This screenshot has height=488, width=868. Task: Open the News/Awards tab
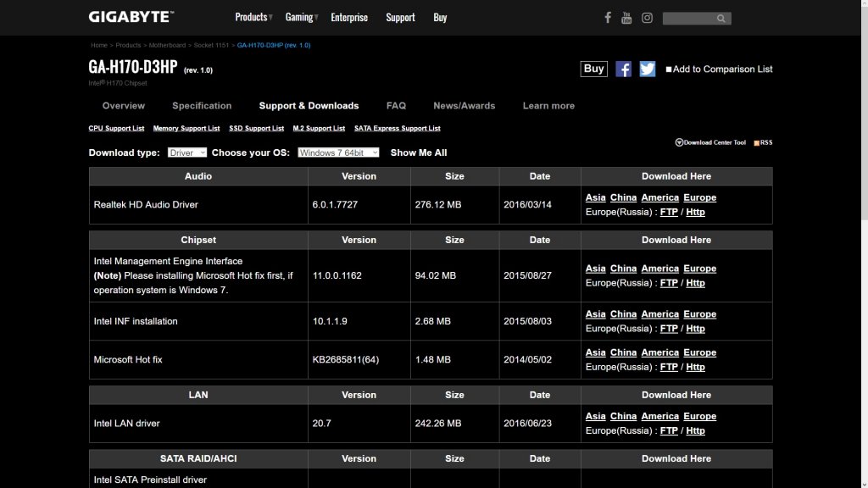pyautogui.click(x=465, y=106)
